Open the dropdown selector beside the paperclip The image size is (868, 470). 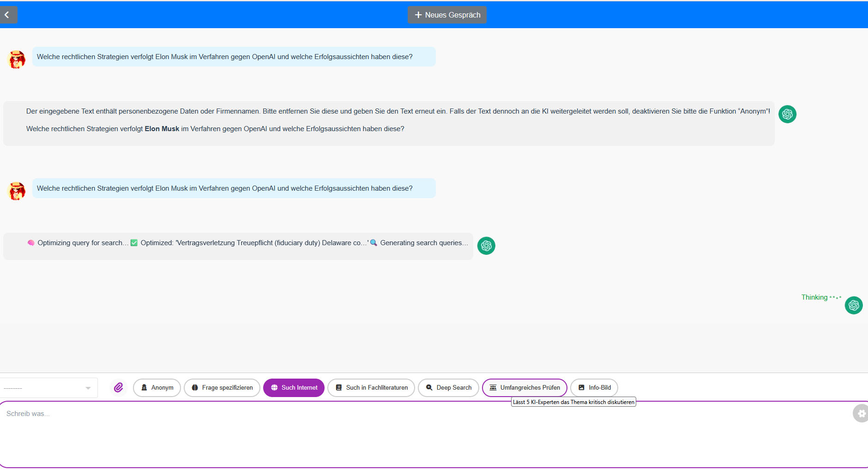click(48, 388)
